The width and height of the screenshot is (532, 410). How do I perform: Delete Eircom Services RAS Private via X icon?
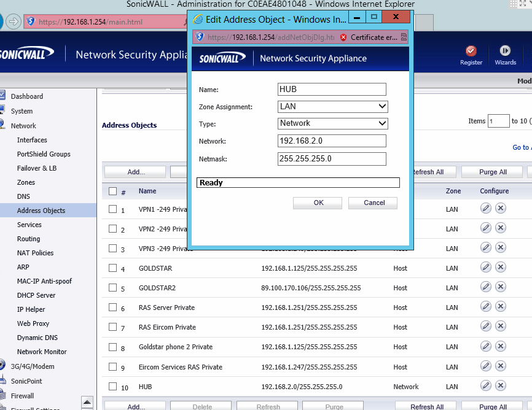tap(501, 366)
